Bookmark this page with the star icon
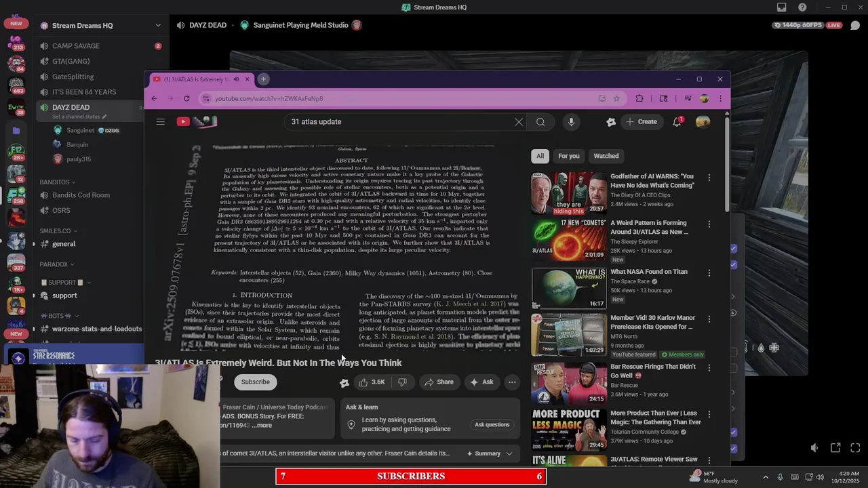 pyautogui.click(x=616, y=98)
